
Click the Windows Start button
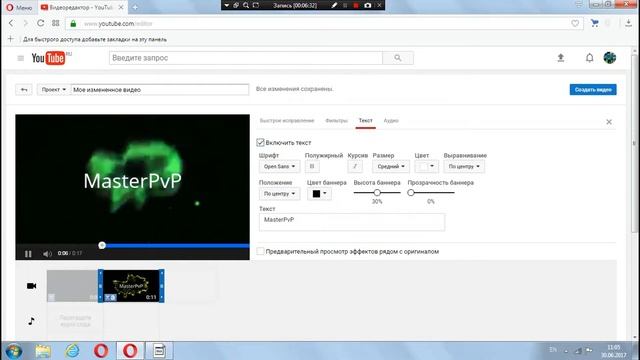13,351
